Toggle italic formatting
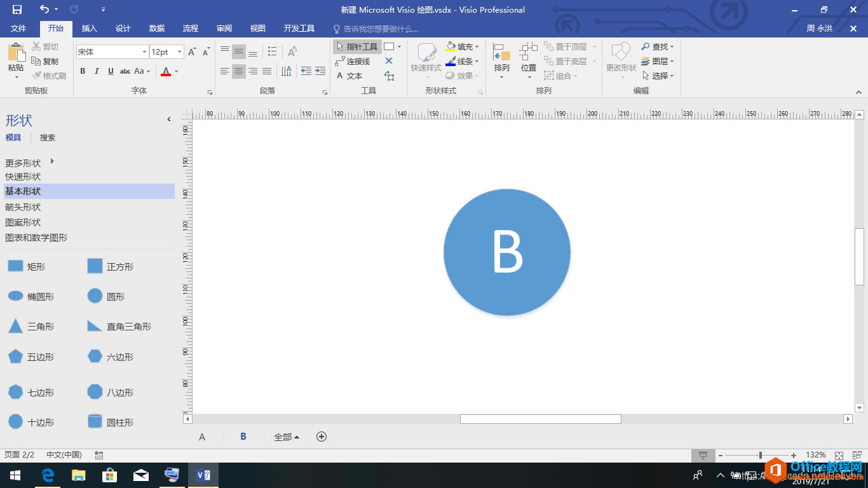This screenshot has height=488, width=868. [x=96, y=72]
